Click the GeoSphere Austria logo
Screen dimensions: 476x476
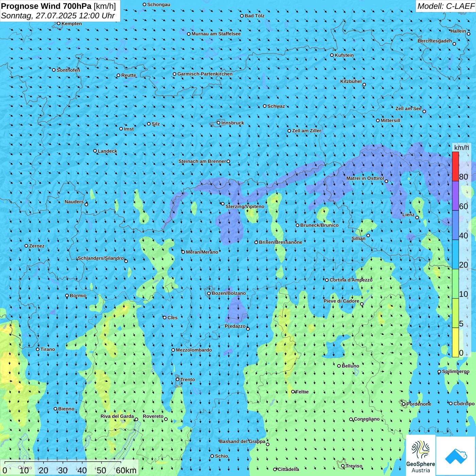point(421,456)
